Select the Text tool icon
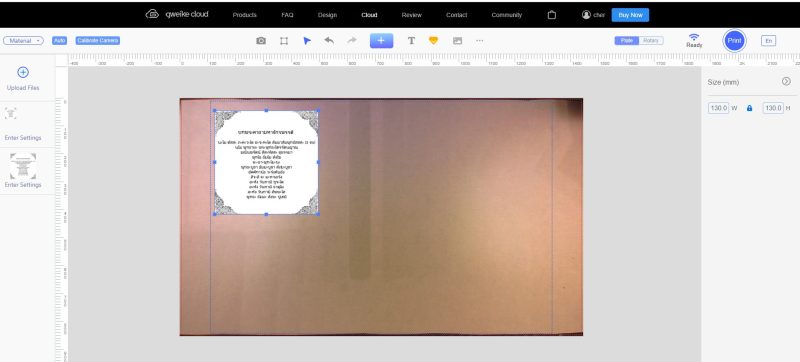Viewport: 800px width, 362px height. [x=411, y=41]
